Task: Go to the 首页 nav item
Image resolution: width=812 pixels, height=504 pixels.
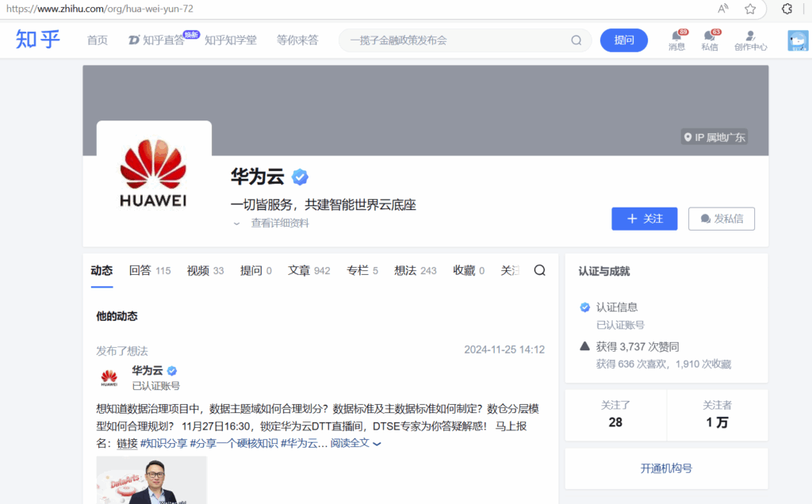Action: tap(98, 40)
